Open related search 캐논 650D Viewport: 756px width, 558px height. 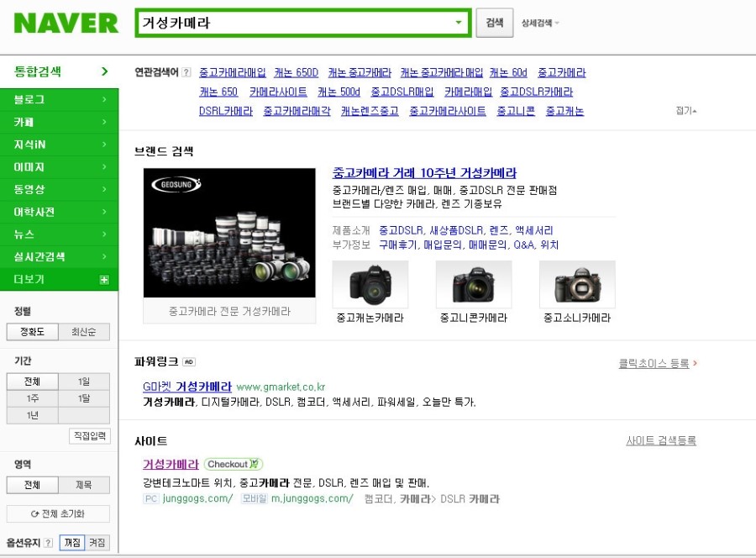296,72
